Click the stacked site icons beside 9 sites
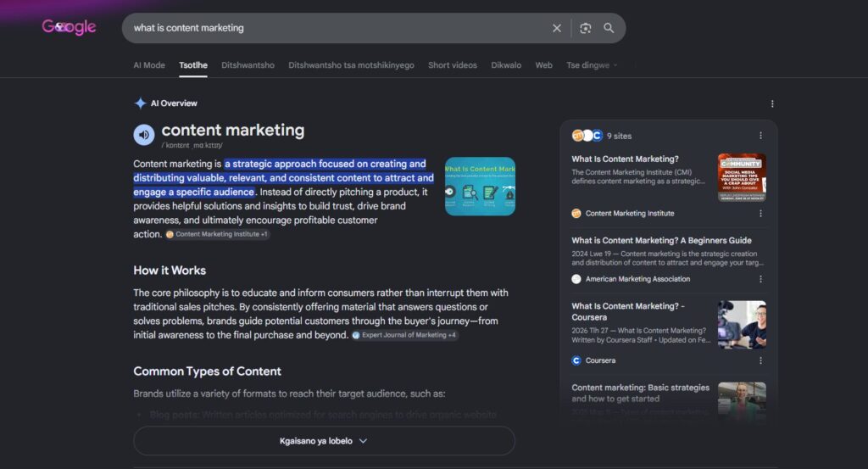868x469 pixels. tap(587, 135)
